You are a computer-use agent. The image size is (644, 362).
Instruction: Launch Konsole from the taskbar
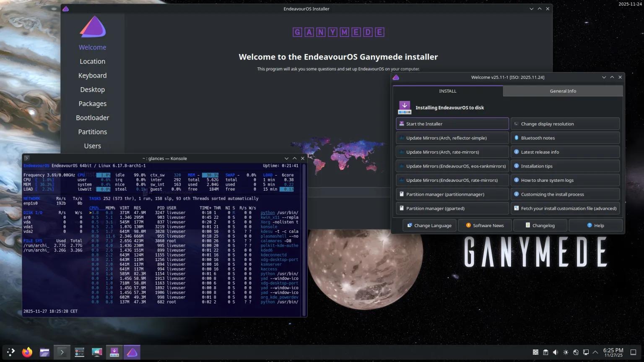tap(62, 352)
